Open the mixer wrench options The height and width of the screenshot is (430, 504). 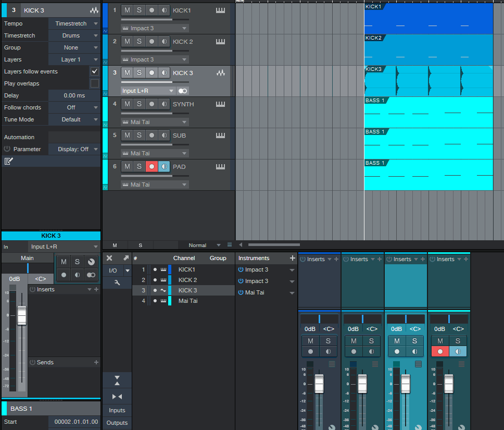[x=117, y=282]
